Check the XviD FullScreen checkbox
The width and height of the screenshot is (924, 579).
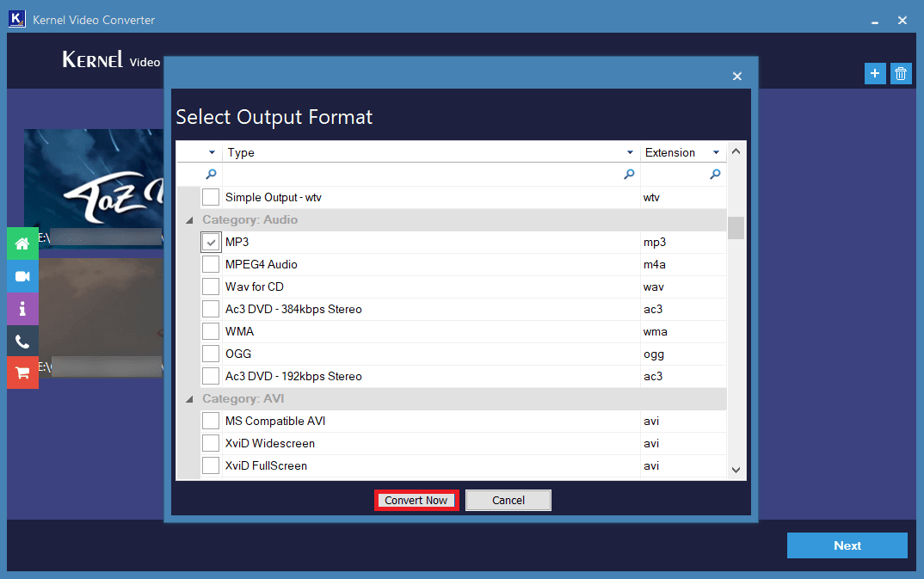pos(211,466)
